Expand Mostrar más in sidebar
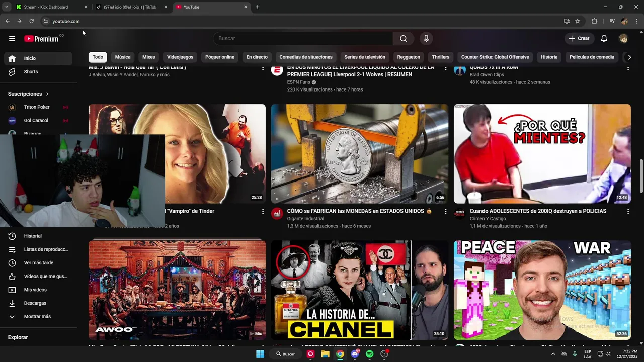This screenshot has height=362, width=644. click(38, 317)
